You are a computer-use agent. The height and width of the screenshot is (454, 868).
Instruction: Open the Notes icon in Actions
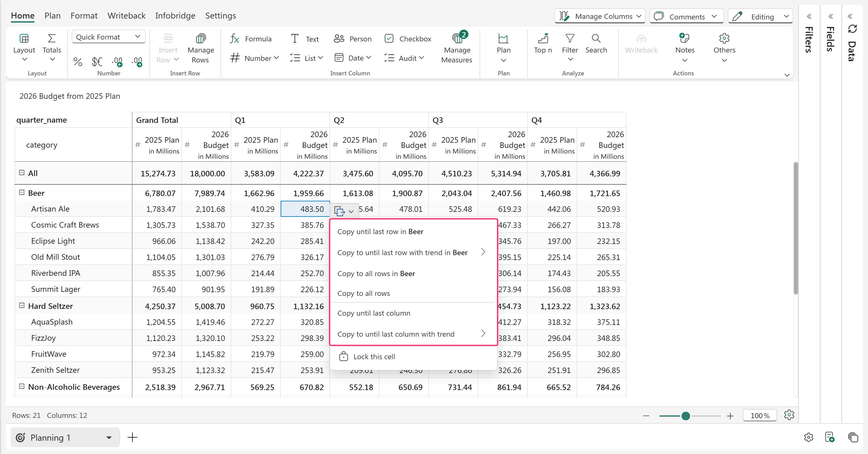pyautogui.click(x=684, y=38)
